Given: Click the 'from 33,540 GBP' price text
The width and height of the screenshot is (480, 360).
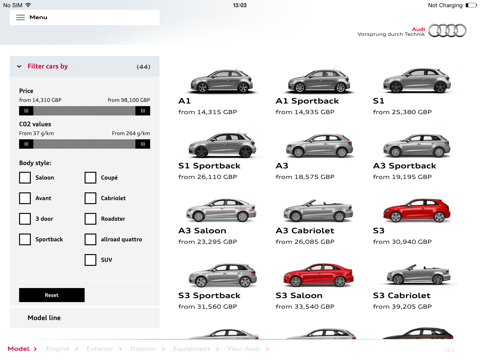Looking at the screenshot, I should point(305,306).
